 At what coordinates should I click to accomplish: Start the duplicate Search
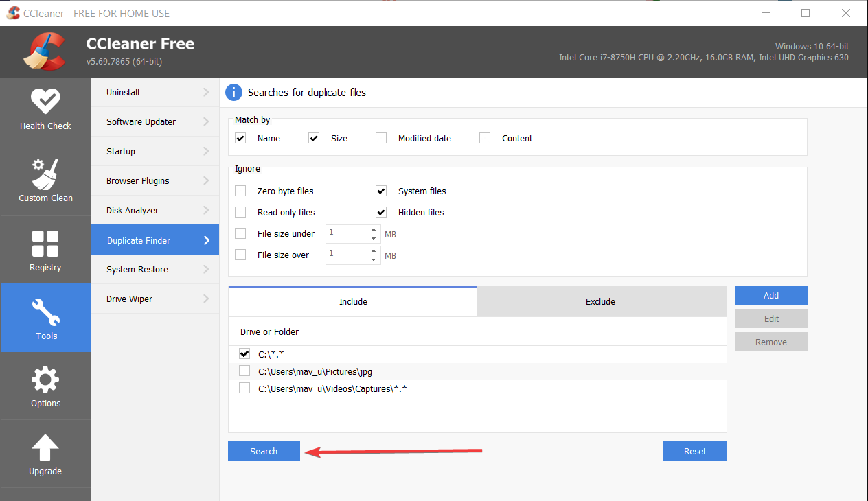[x=264, y=451]
